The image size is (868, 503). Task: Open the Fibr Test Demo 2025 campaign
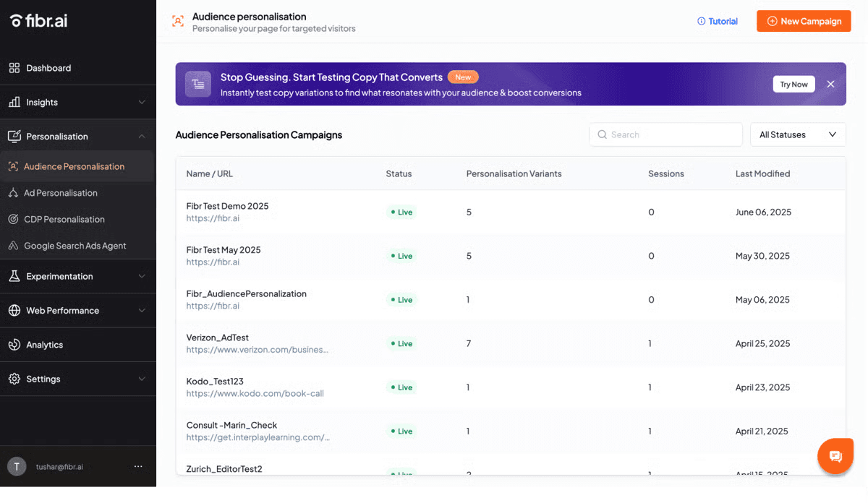click(x=227, y=206)
